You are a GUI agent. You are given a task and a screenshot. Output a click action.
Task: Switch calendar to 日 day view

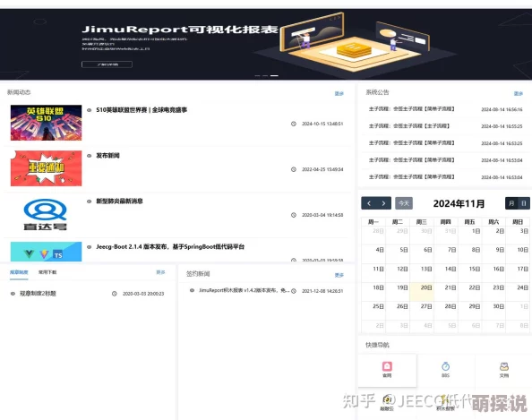pyautogui.click(x=524, y=203)
